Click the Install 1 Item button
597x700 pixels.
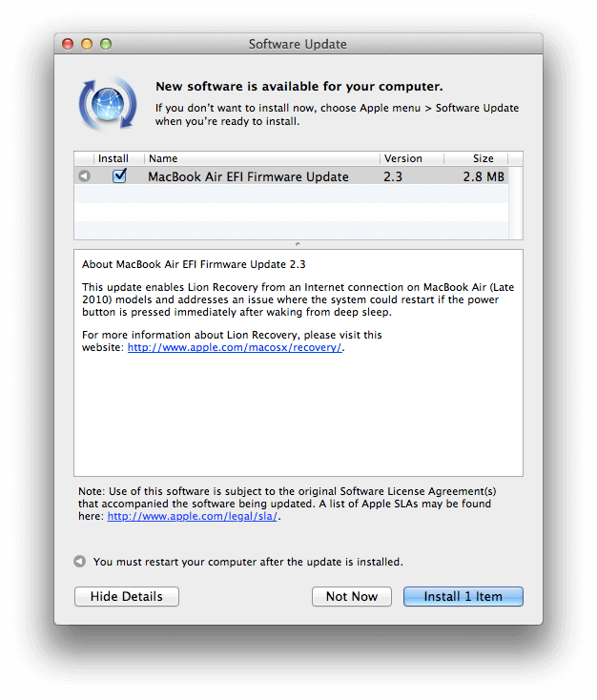(463, 596)
